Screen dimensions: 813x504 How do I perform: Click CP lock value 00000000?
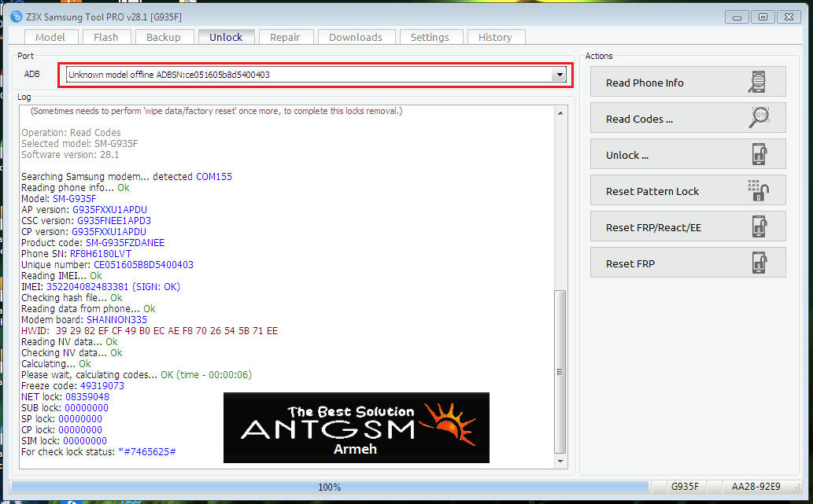click(80, 430)
